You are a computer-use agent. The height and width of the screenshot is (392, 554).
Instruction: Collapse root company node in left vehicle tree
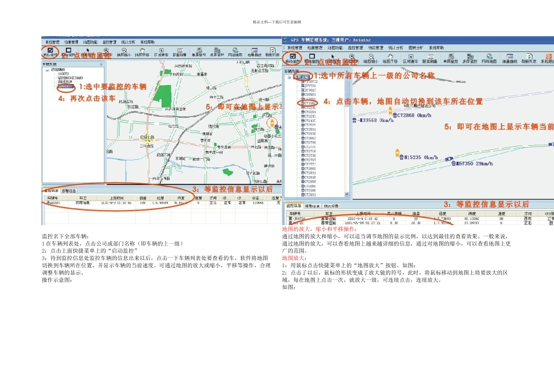[47, 70]
